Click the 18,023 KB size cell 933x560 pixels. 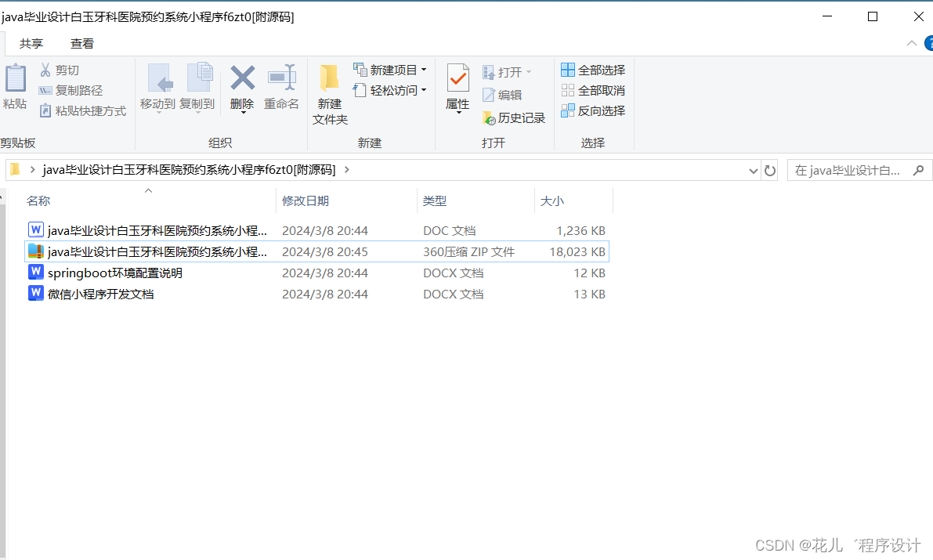pyautogui.click(x=577, y=251)
